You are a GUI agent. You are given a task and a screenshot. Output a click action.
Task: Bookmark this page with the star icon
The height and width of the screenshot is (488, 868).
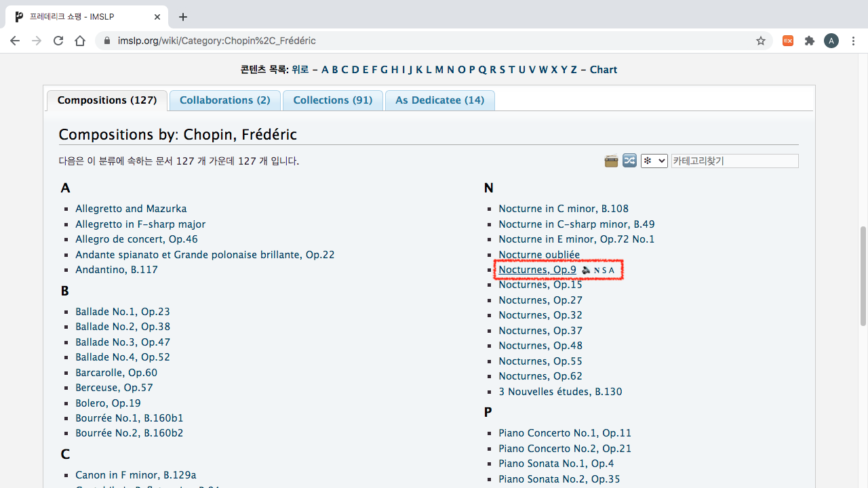[x=761, y=41]
